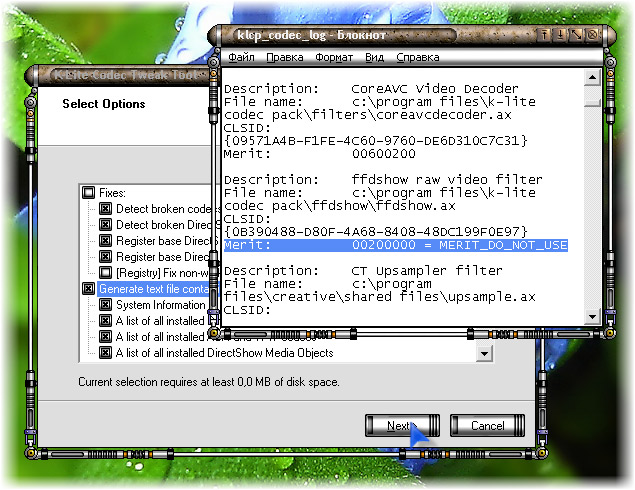The image size is (635, 490).
Task: Uncheck DirectShow Media Objects list checkbox
Action: [x=105, y=353]
